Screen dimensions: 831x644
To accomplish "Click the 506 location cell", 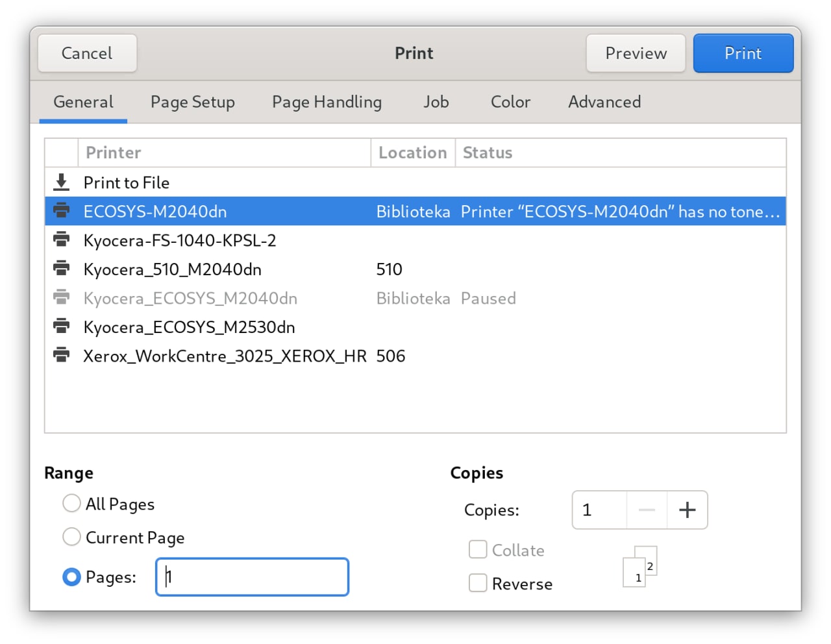I will coord(391,356).
